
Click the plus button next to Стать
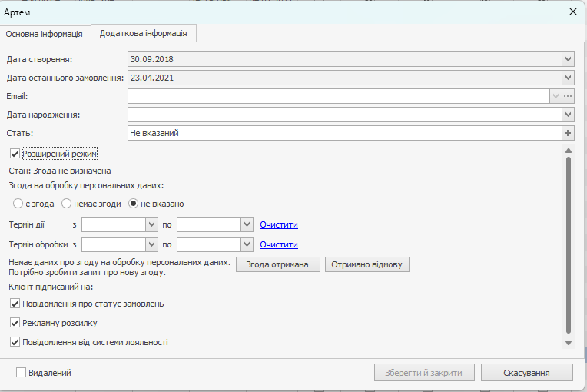pyautogui.click(x=569, y=133)
